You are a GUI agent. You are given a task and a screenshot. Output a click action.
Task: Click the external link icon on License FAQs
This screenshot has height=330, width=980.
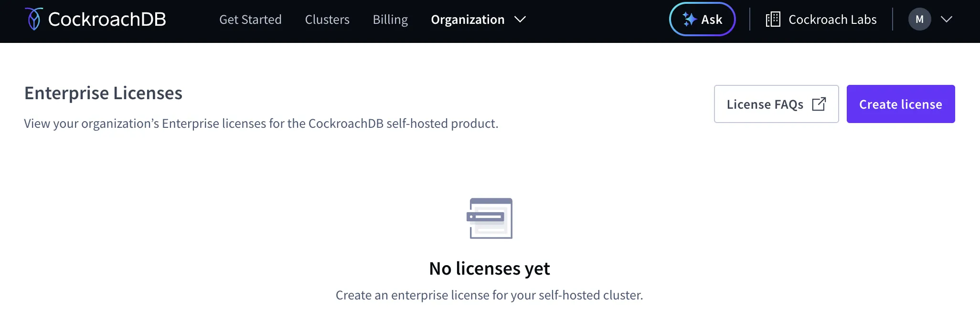click(x=819, y=104)
